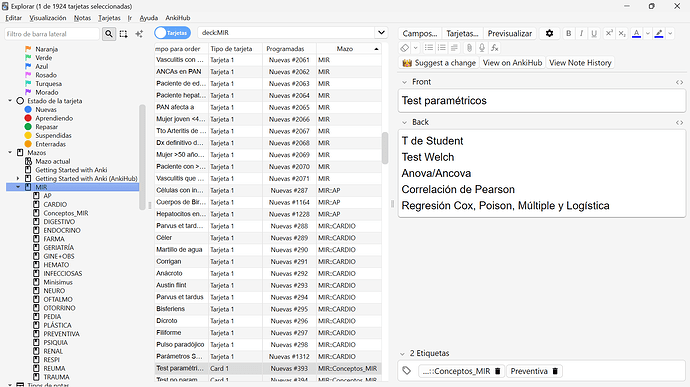Toggle HTML editor for Front field
Screen dimensions: 690x387
679,82
